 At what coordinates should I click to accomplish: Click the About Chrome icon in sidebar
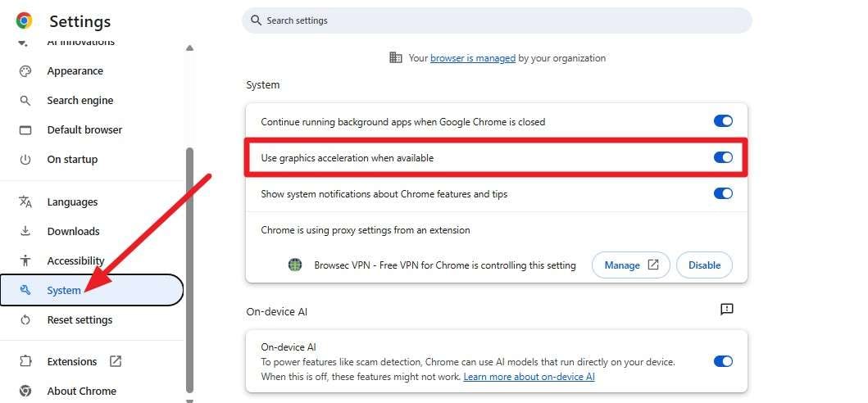coord(25,391)
